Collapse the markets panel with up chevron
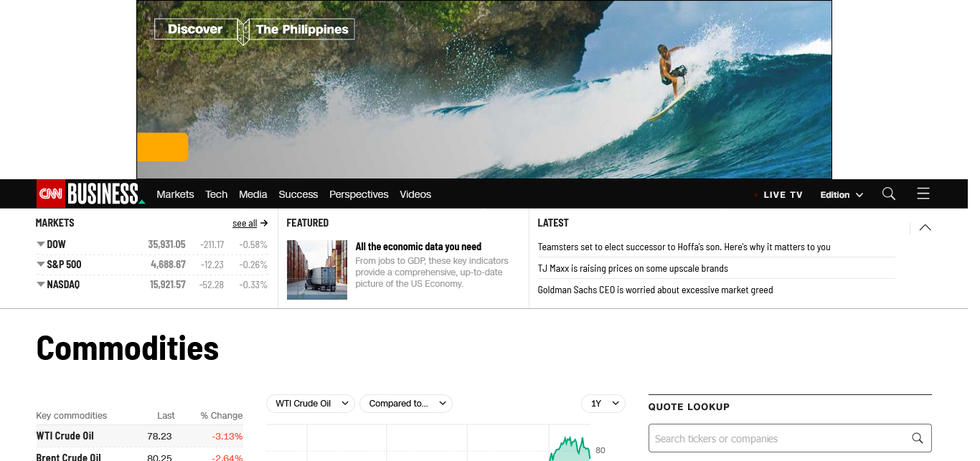Viewport: 980px width, 461px height. click(x=925, y=227)
